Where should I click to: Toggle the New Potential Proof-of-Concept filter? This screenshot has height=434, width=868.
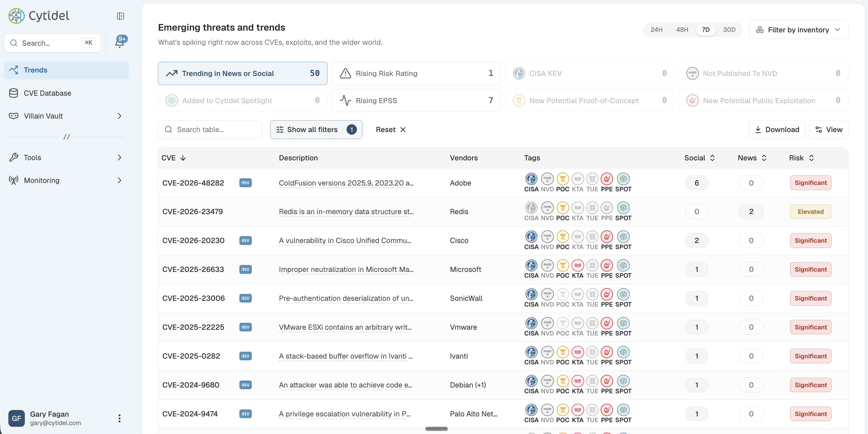590,101
